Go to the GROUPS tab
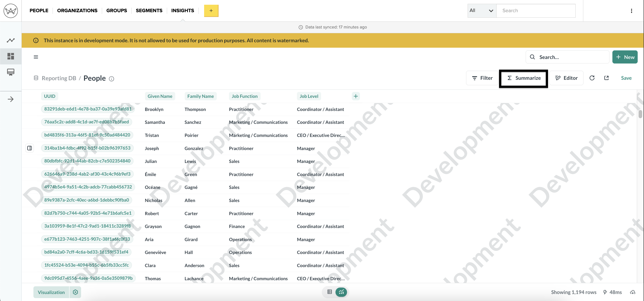Screen dimensions: 644x301 (x=117, y=11)
